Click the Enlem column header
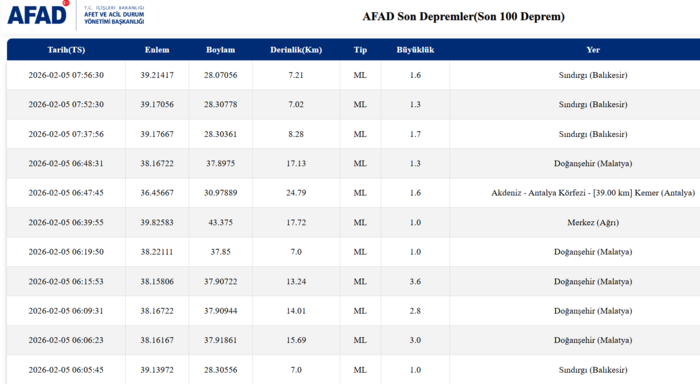This screenshot has width=700, height=384. (x=157, y=50)
